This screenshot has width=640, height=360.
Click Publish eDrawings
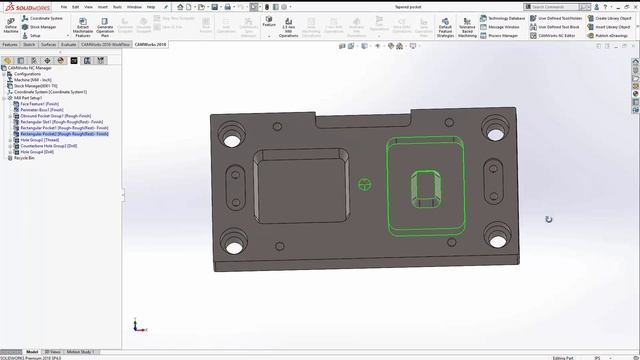pos(608,36)
